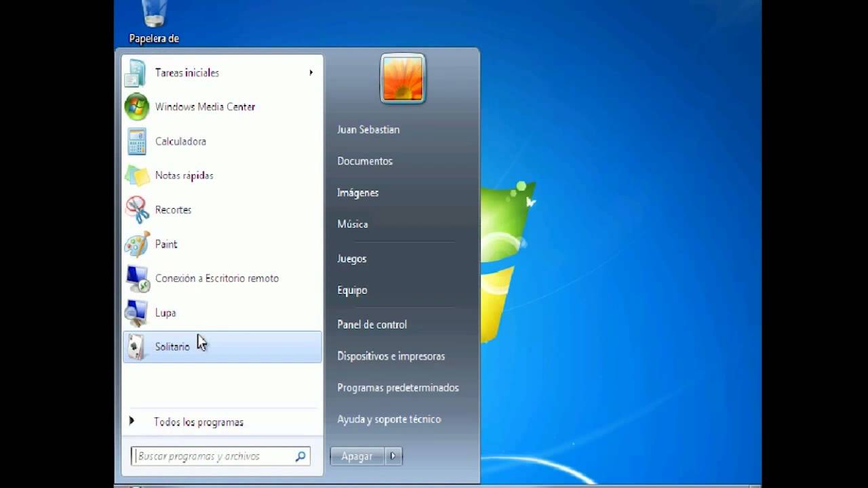Screen dimensions: 868x488
Task: Select the Calculadora text label
Action: pos(180,142)
